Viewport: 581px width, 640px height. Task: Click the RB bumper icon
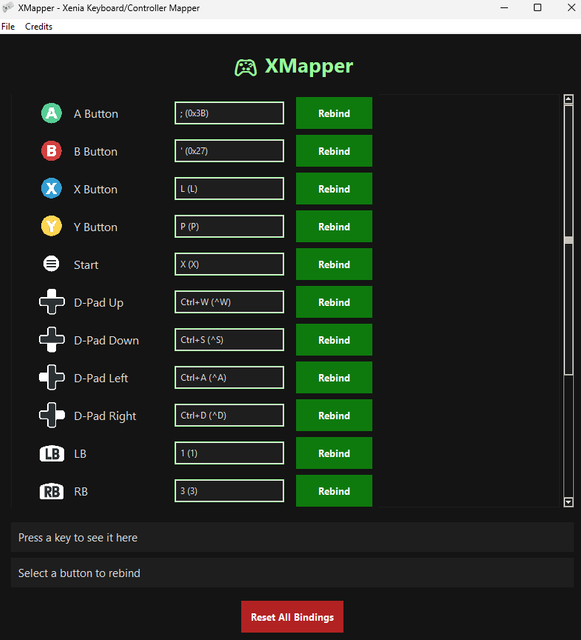coord(51,491)
